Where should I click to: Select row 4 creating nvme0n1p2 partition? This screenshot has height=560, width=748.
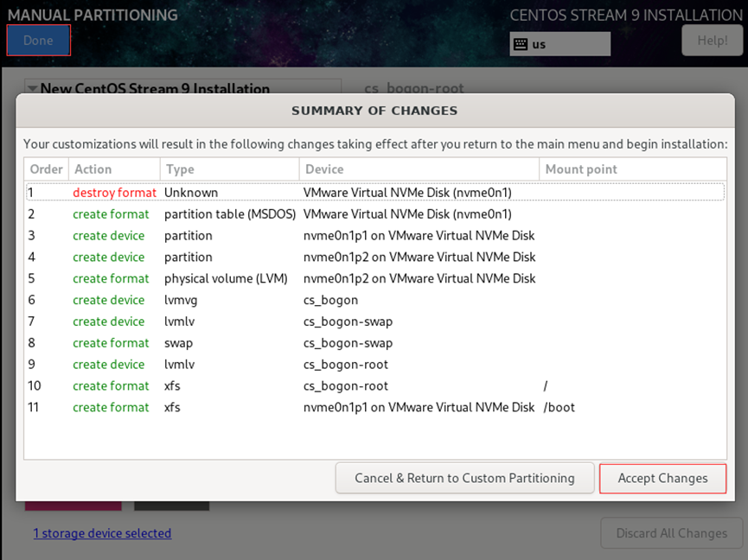pos(375,257)
